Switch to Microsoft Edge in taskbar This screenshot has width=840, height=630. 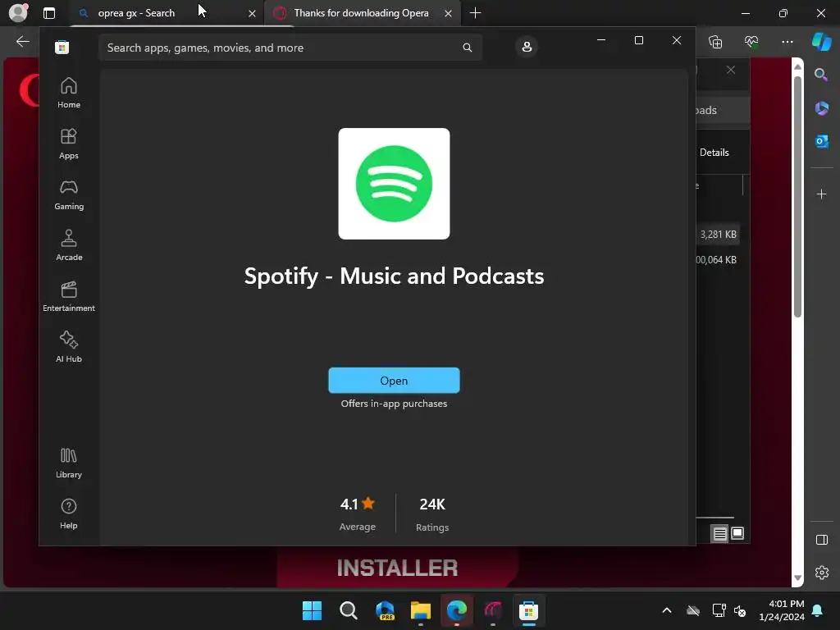pyautogui.click(x=457, y=610)
